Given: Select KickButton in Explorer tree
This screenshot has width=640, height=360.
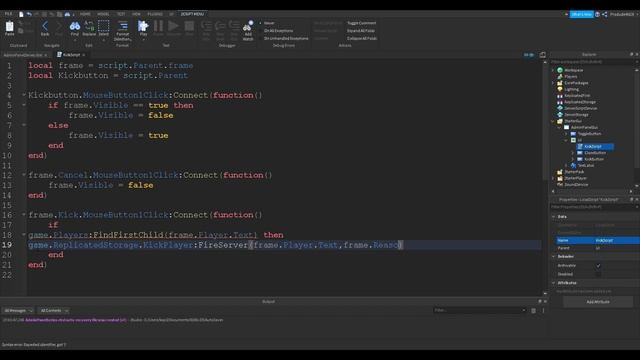Looking at the screenshot, I should 594,159.
